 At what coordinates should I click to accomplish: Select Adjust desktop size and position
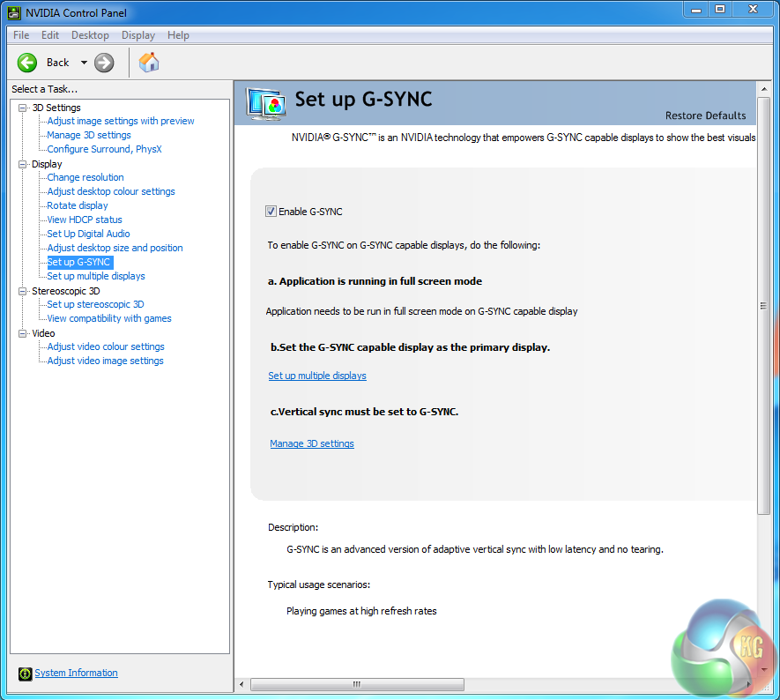[x=115, y=247]
